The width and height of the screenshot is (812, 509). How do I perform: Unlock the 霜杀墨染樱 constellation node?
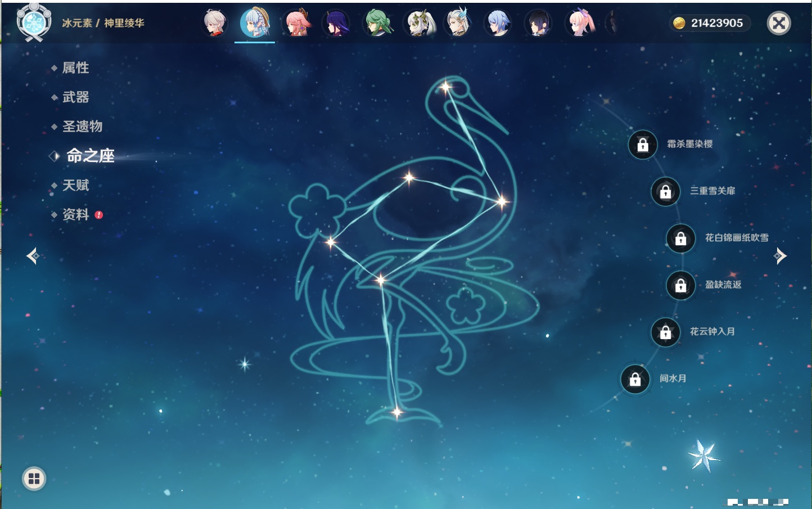(643, 145)
